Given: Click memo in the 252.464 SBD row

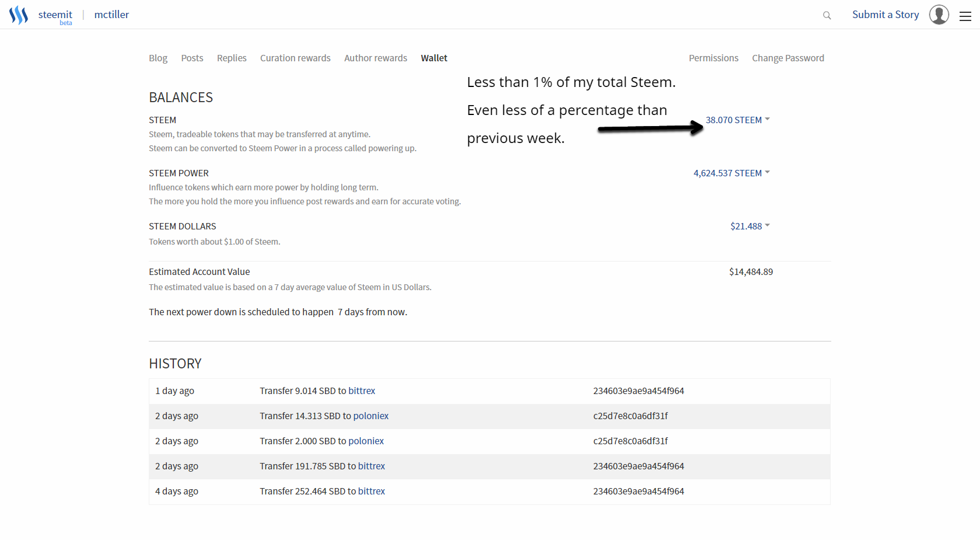Looking at the screenshot, I should [638, 491].
